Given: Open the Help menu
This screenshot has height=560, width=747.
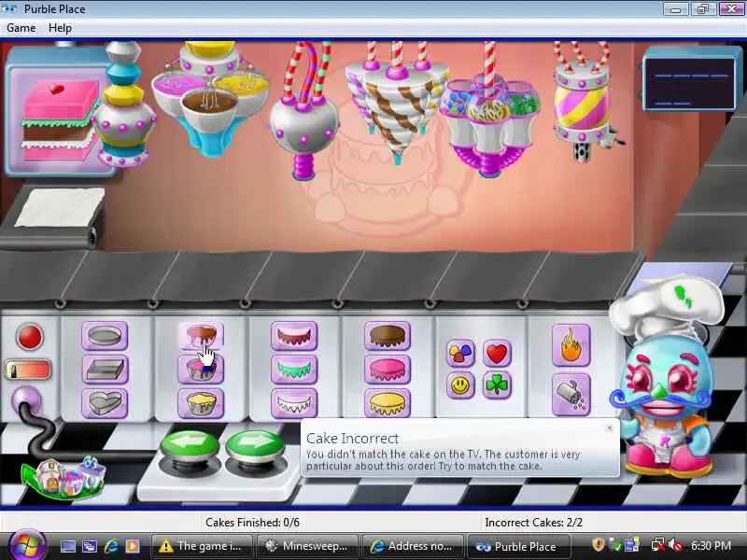Looking at the screenshot, I should point(60,28).
